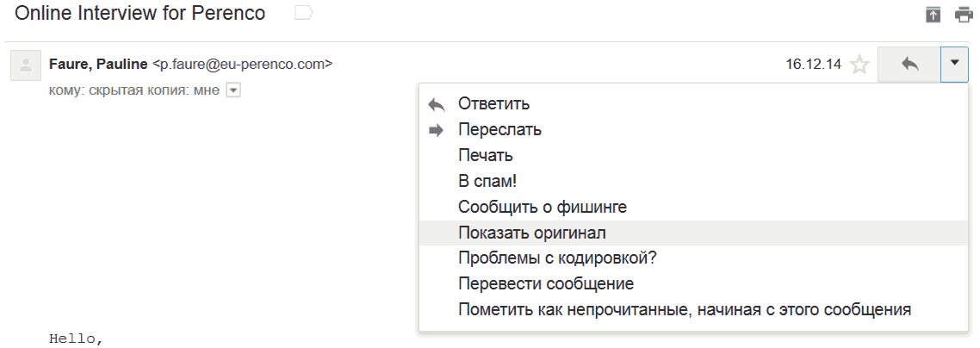980x348 pixels.
Task: Choose 'Ответить' from the menu
Action: click(493, 104)
